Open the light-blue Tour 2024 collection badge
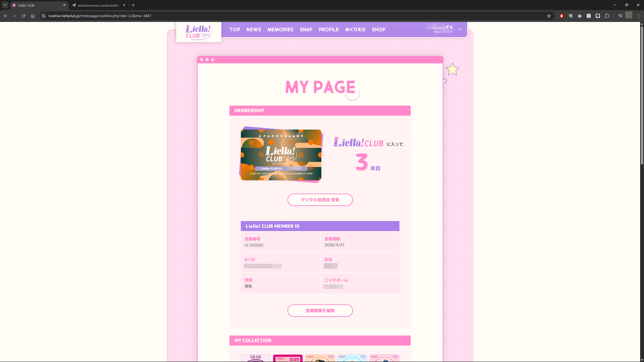This screenshot has height=362, width=644. pos(352,358)
